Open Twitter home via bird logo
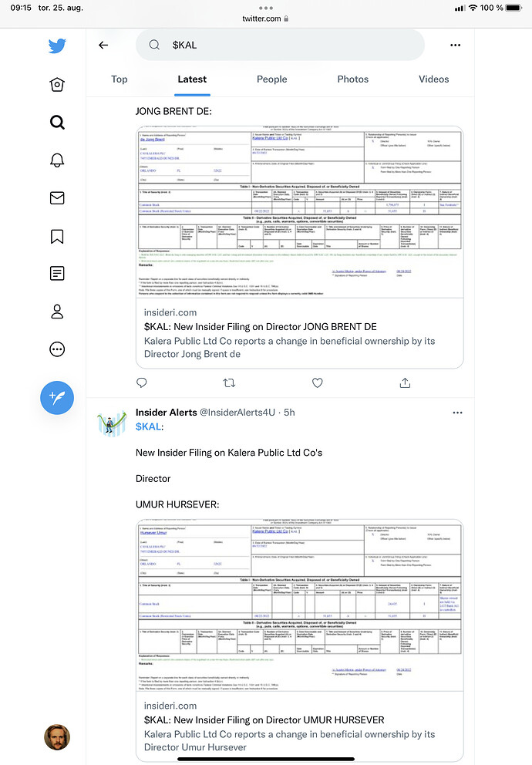 [x=57, y=45]
